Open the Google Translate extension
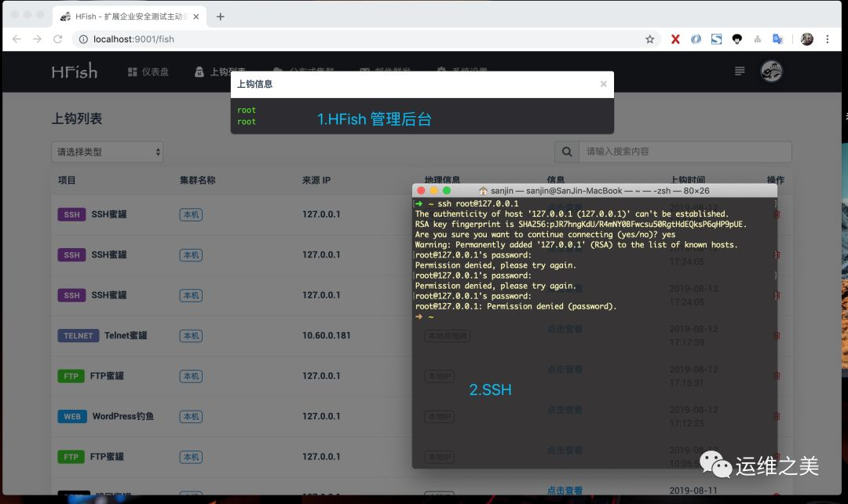Screen dimensions: 848x504 (777, 39)
